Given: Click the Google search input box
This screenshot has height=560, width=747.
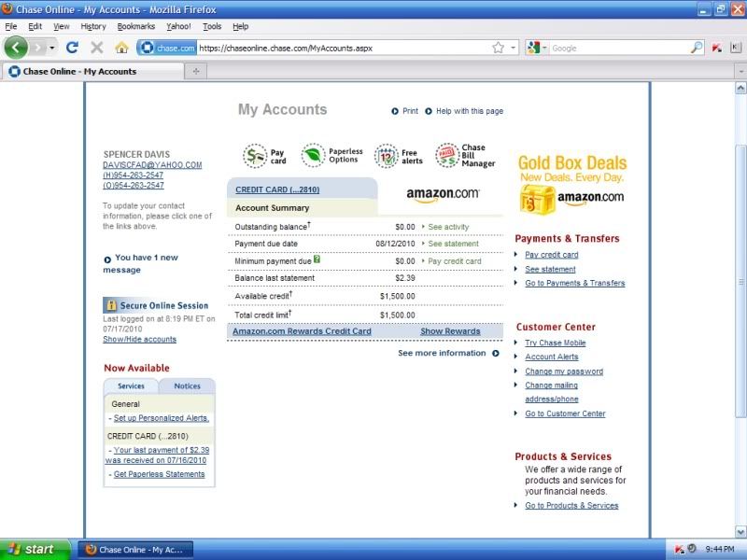Looking at the screenshot, I should [619, 48].
